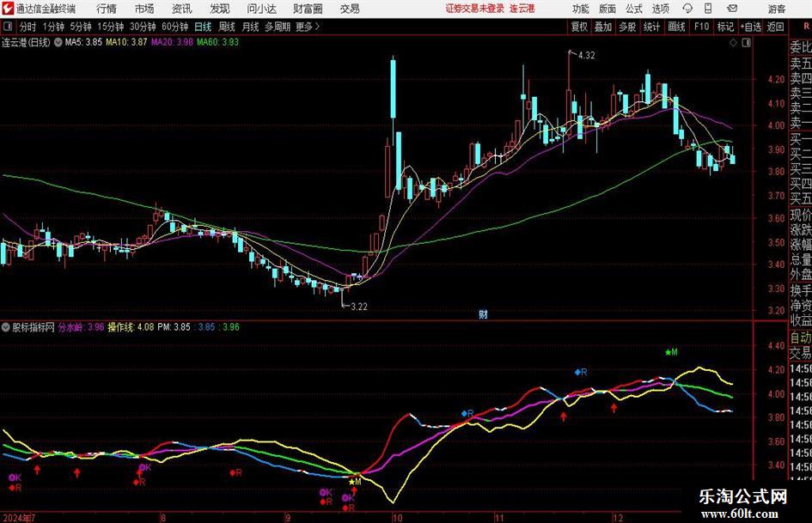Click the diamond icon at chart top right

(x=733, y=43)
